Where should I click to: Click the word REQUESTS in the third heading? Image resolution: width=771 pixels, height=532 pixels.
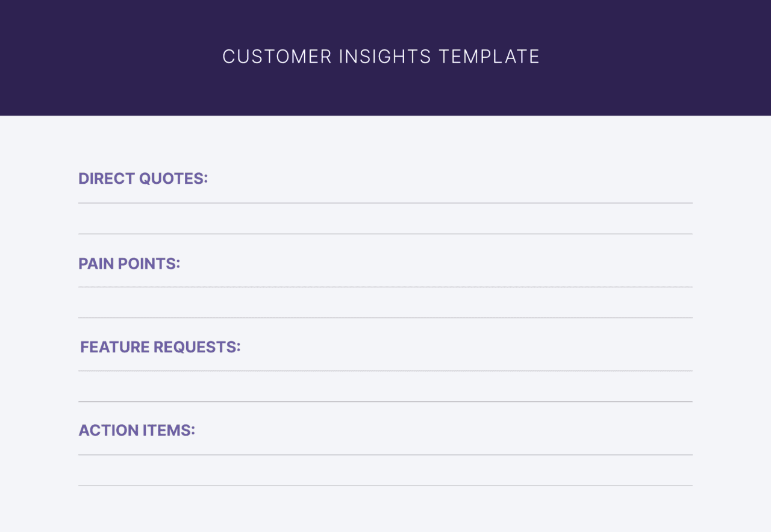point(196,346)
